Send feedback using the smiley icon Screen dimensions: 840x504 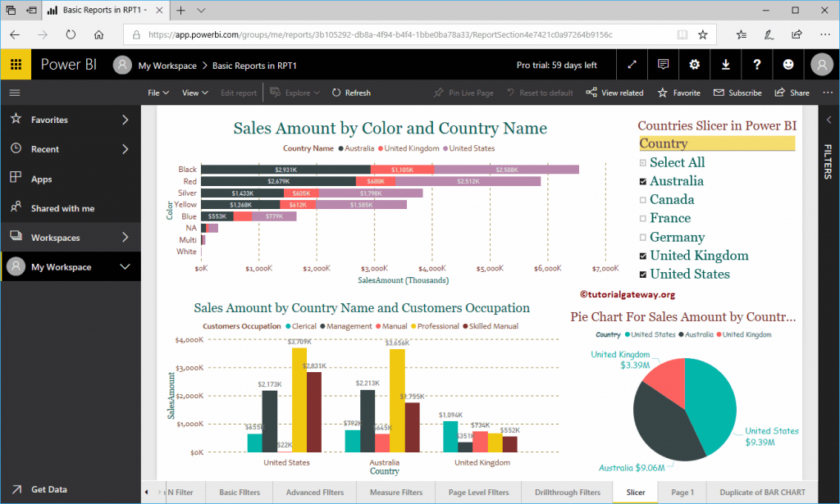[x=787, y=65]
